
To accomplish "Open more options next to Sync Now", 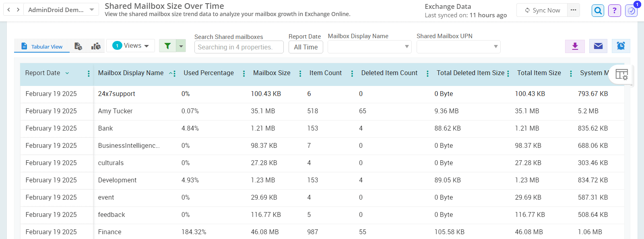I will coord(573,10).
